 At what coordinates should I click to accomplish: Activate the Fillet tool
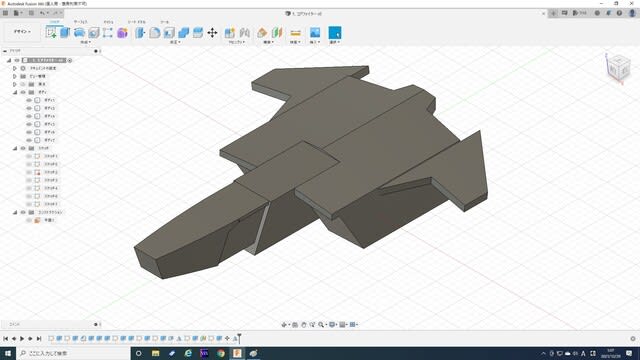[155, 33]
